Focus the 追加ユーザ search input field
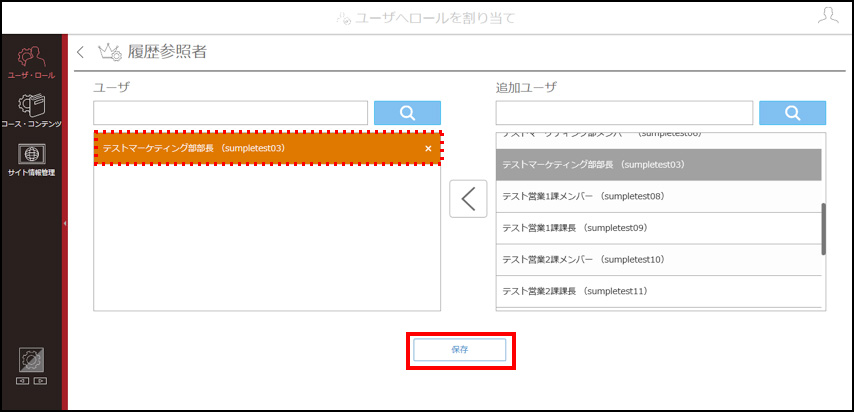The height and width of the screenshot is (412, 854). [x=624, y=113]
